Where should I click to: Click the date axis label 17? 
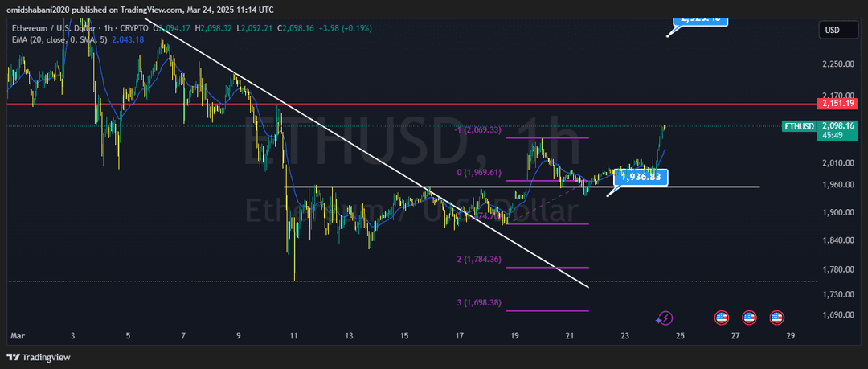[459, 336]
